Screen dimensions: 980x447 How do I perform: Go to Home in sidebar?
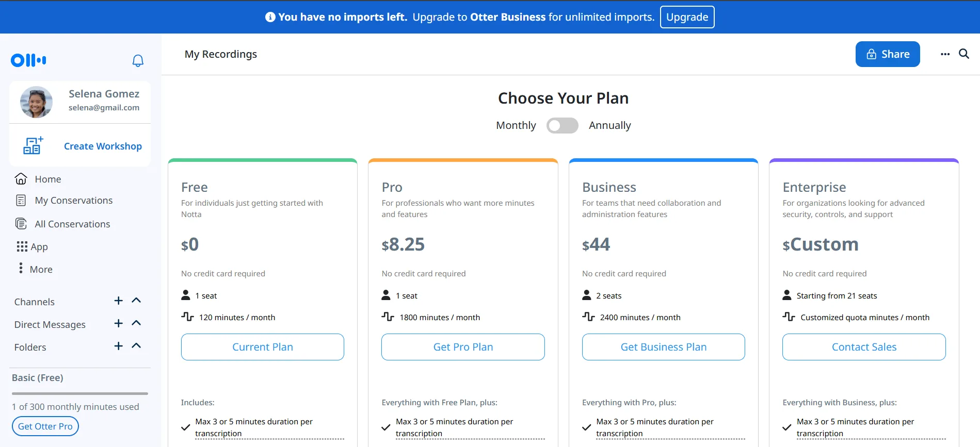point(47,179)
